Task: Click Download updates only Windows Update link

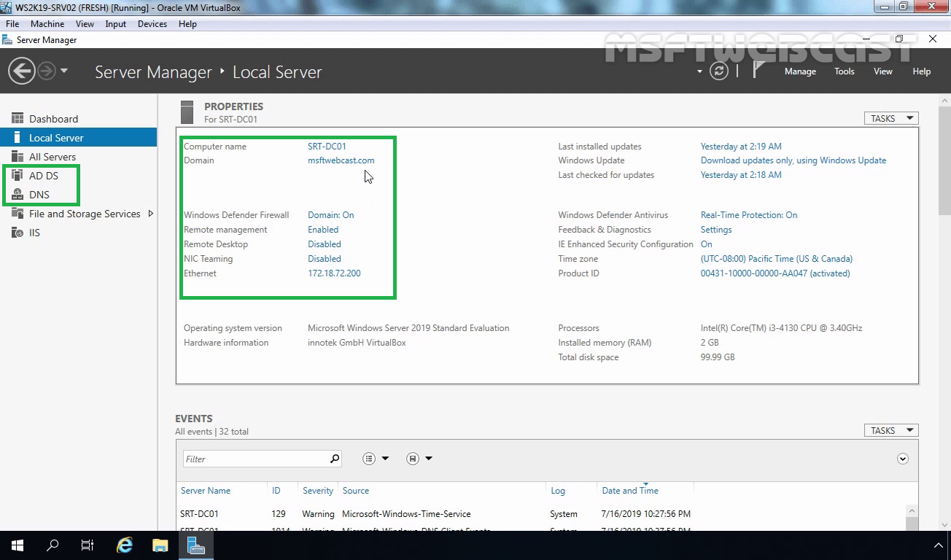Action: click(x=793, y=160)
